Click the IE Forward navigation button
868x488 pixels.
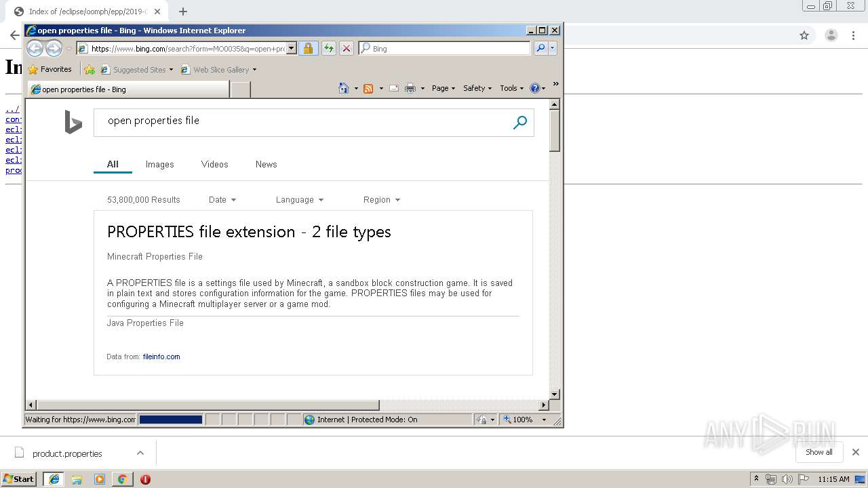pyautogui.click(x=54, y=48)
